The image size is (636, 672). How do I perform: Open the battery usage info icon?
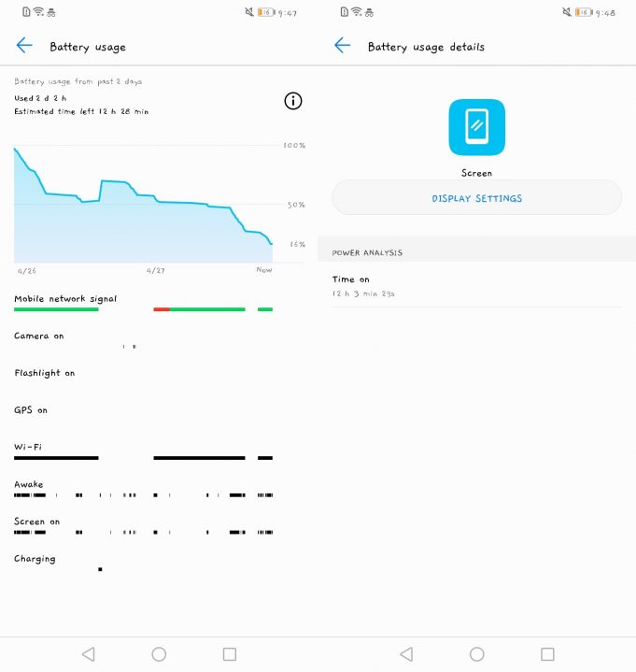click(293, 101)
